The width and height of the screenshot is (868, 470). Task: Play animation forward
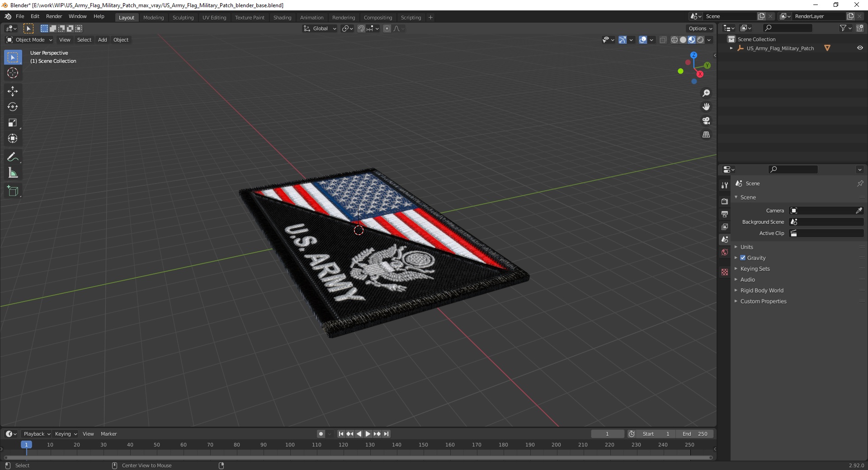[368, 434]
